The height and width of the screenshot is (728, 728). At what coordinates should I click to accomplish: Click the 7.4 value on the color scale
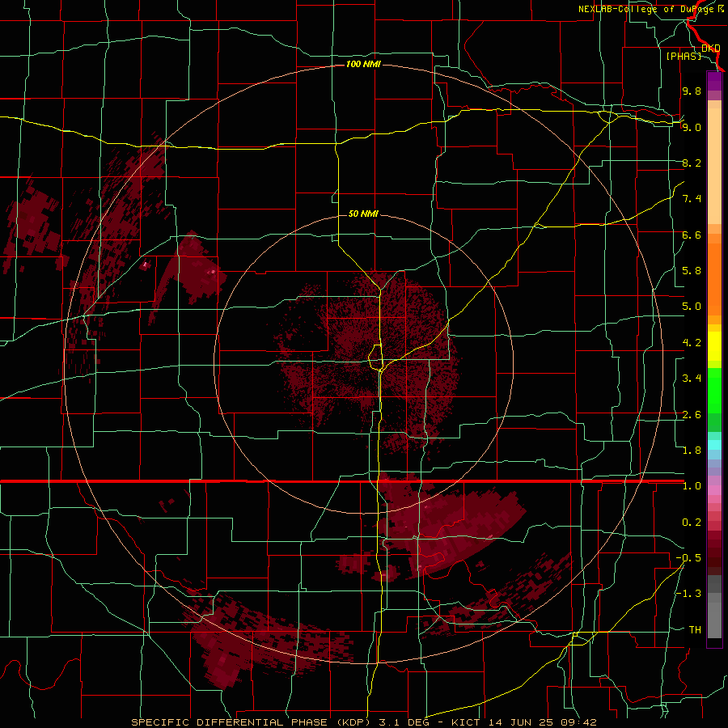click(692, 199)
